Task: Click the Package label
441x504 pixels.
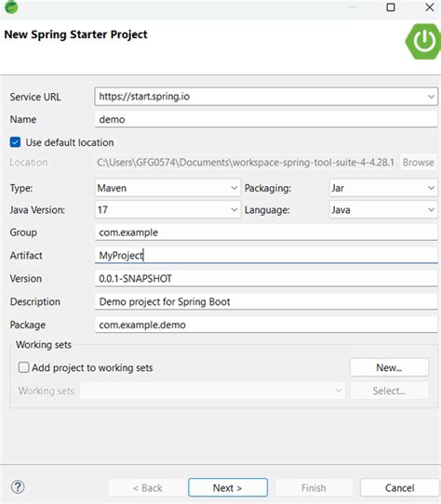Action: coord(28,325)
